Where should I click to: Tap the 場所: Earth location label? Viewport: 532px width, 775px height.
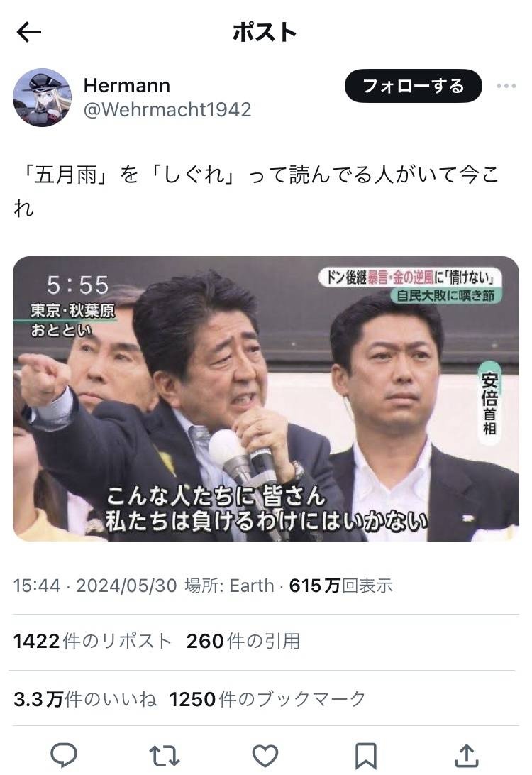pyautogui.click(x=229, y=586)
